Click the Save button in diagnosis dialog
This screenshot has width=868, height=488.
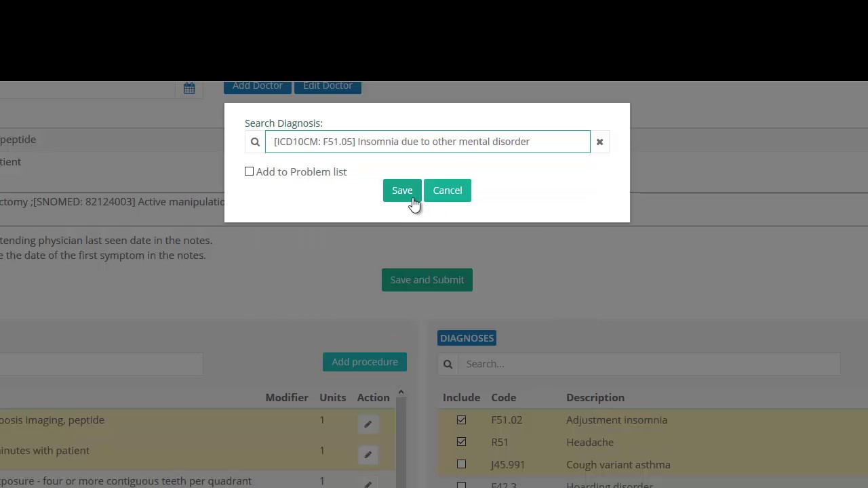402,190
